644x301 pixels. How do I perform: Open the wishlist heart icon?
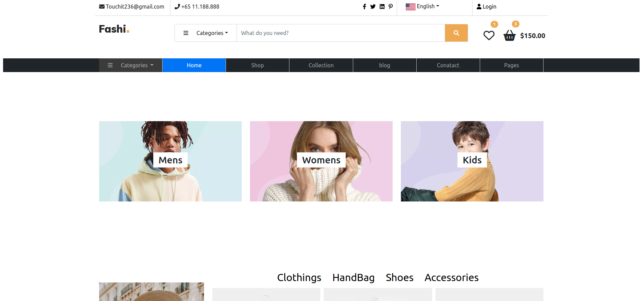point(489,35)
